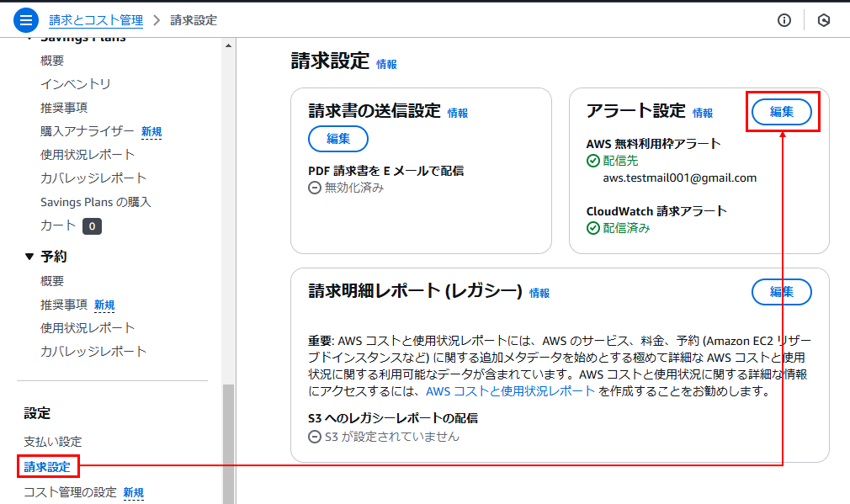Open 情報 link beside 請求書の送信設定

point(458,114)
